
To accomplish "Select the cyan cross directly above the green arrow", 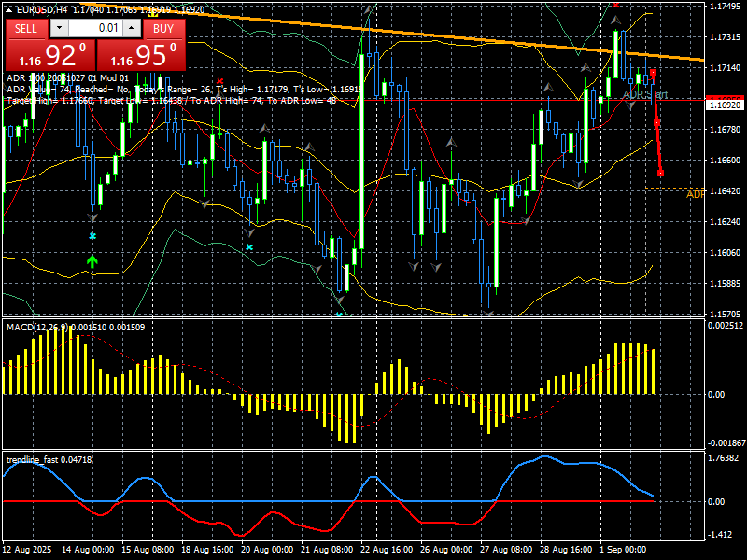I will 92,236.
